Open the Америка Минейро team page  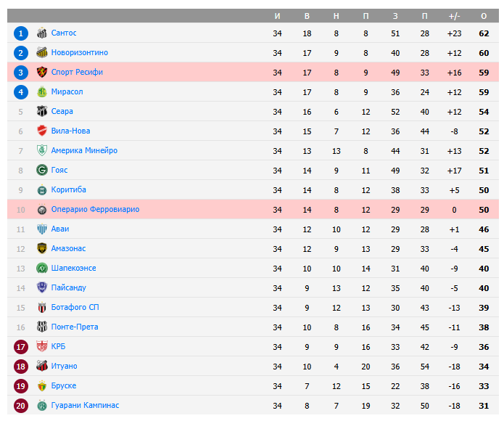click(84, 151)
